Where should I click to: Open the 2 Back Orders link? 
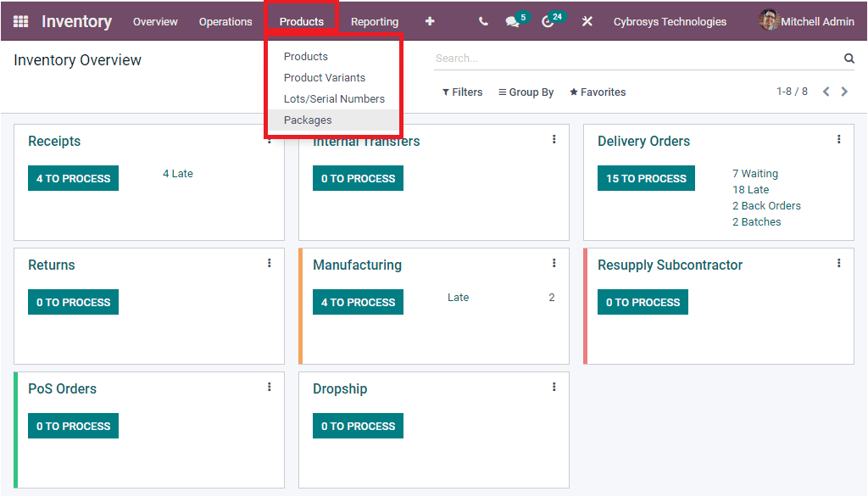point(765,205)
